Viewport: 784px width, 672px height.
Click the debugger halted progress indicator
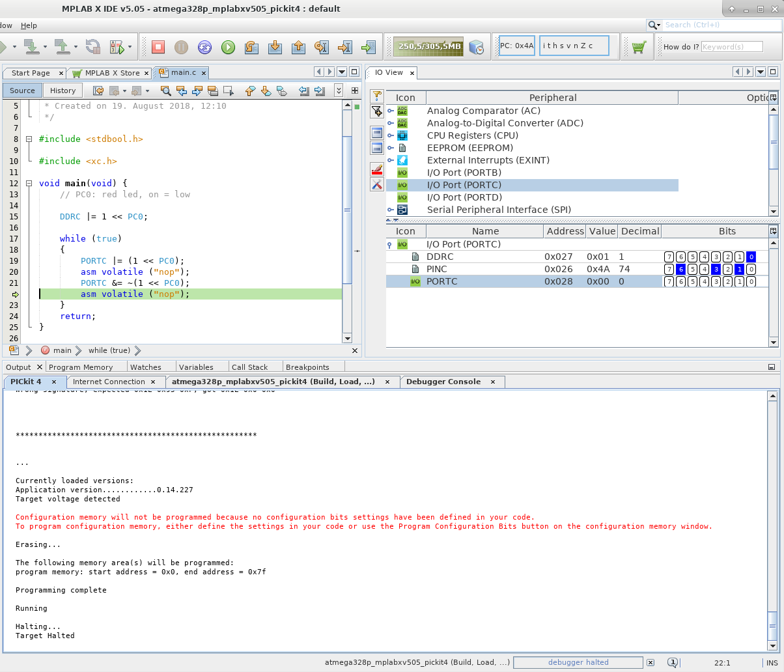tap(578, 663)
